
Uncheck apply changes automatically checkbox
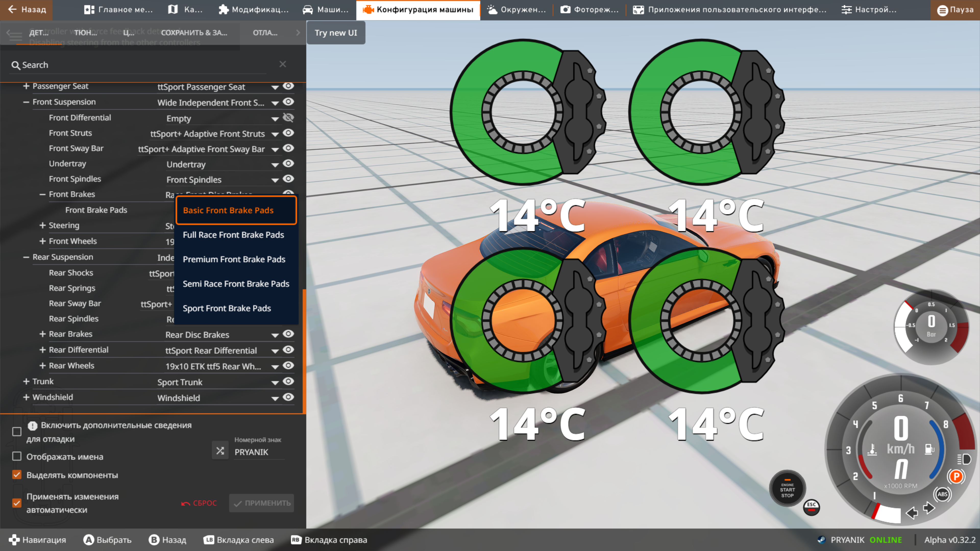coord(17,503)
